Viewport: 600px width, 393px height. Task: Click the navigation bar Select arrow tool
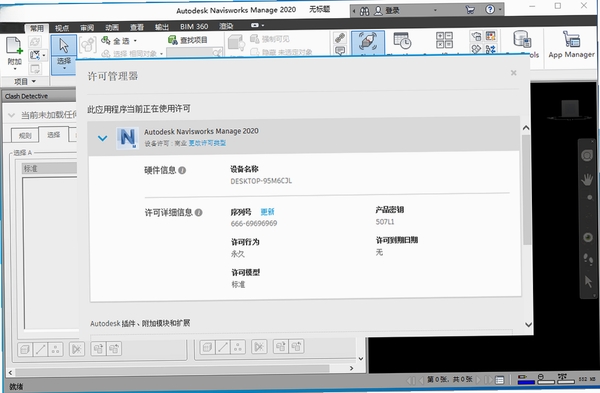[588, 281]
